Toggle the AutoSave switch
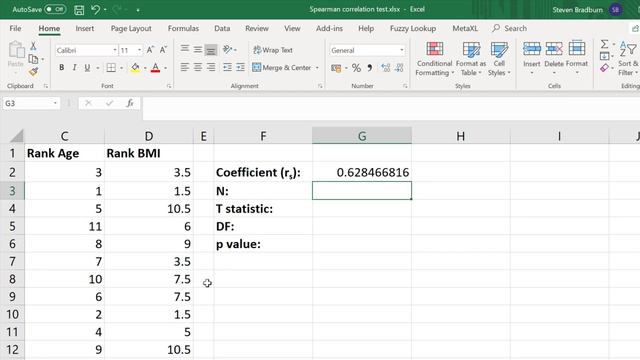 click(x=55, y=9)
